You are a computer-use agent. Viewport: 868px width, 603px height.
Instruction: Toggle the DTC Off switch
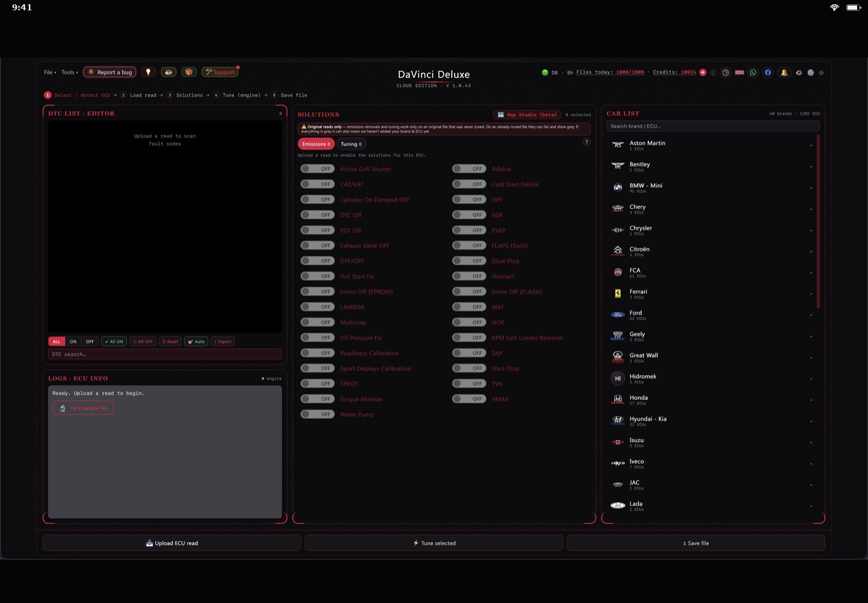[317, 215]
